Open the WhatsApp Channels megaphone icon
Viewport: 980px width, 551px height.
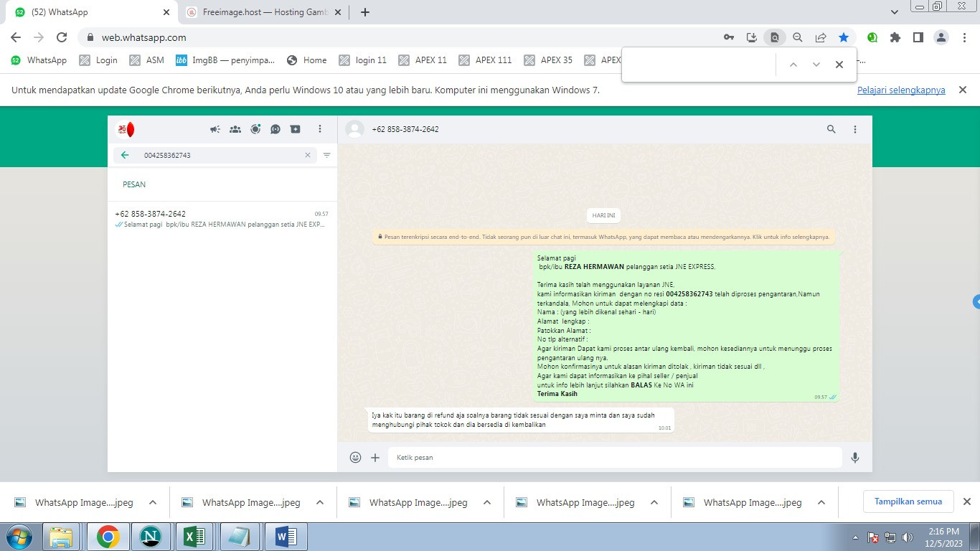click(215, 129)
